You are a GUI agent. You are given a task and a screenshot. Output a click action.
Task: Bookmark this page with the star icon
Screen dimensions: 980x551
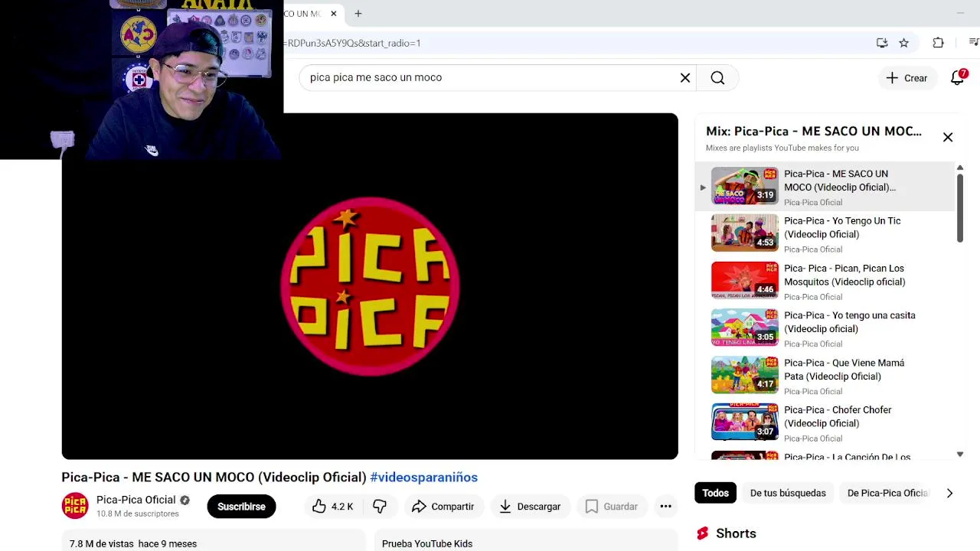[x=903, y=43]
